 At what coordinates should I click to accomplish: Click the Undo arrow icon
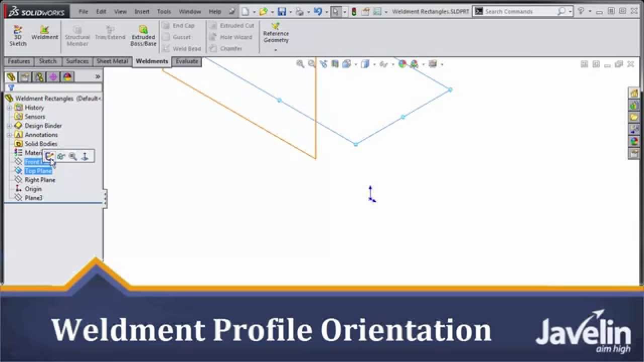pyautogui.click(x=317, y=11)
